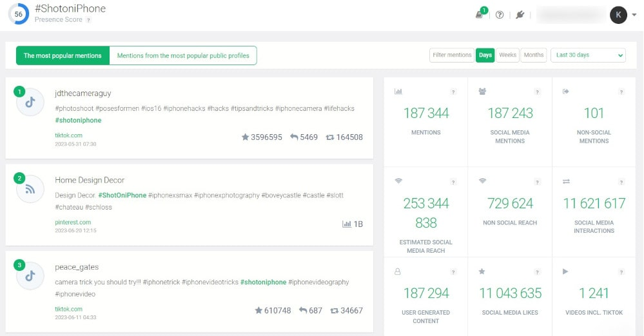Click the 101 non-social mentions value
Viewport: 644px width, 336px height.
(x=594, y=113)
